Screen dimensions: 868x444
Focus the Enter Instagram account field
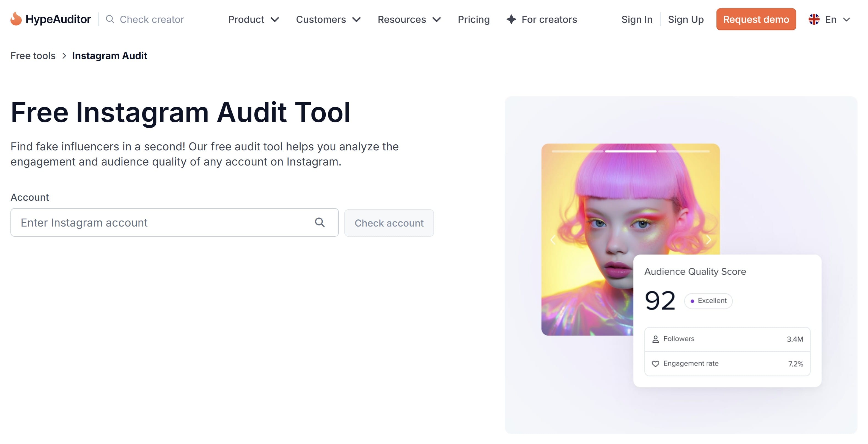point(174,222)
